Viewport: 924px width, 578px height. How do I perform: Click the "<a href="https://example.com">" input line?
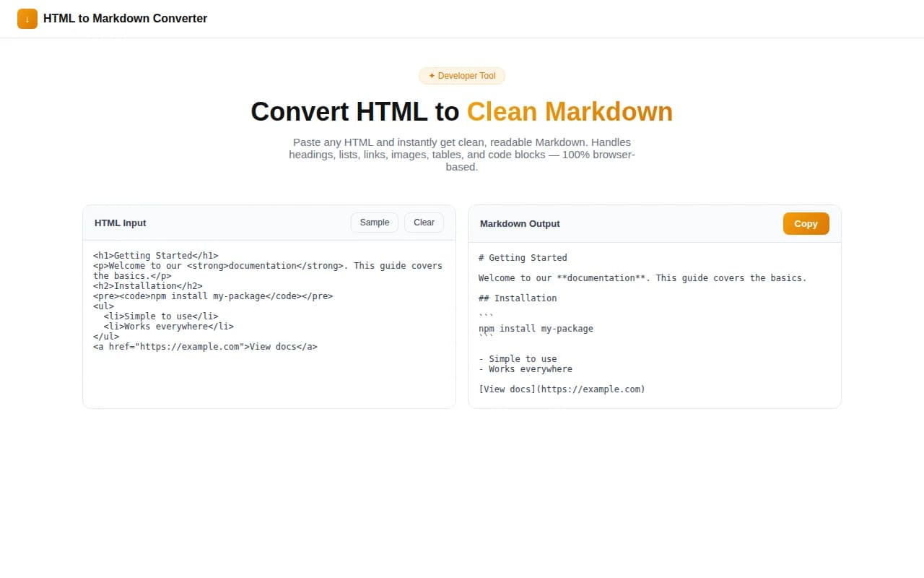click(x=205, y=346)
